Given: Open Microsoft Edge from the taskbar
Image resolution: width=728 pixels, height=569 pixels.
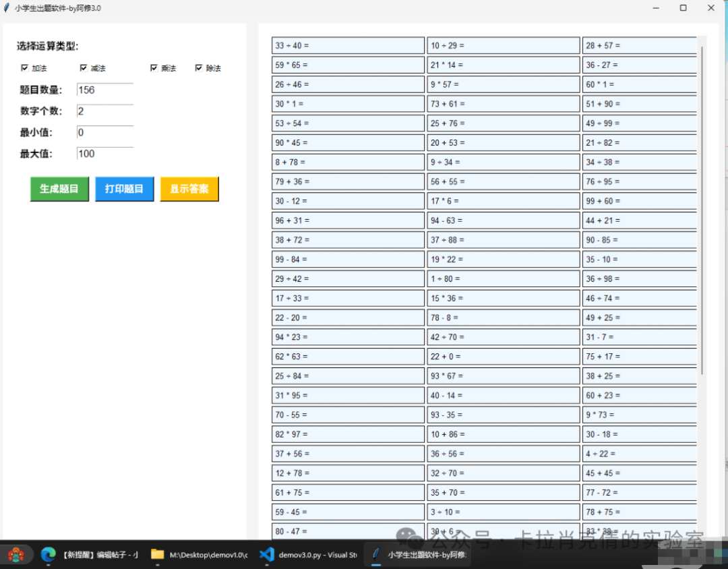Looking at the screenshot, I should point(47,555).
